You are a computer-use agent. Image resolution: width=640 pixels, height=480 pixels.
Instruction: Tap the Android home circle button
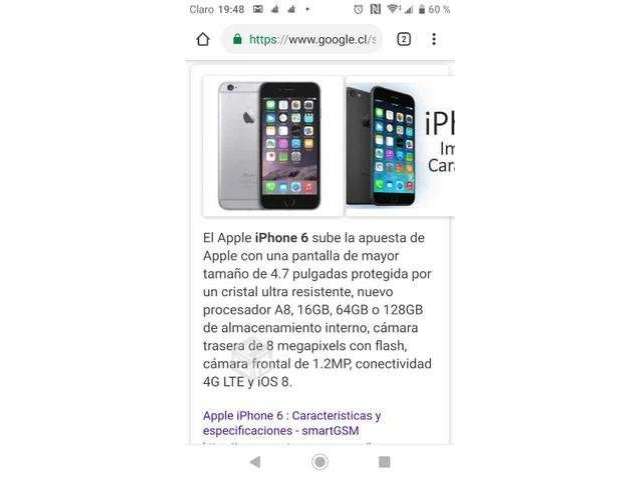320,462
